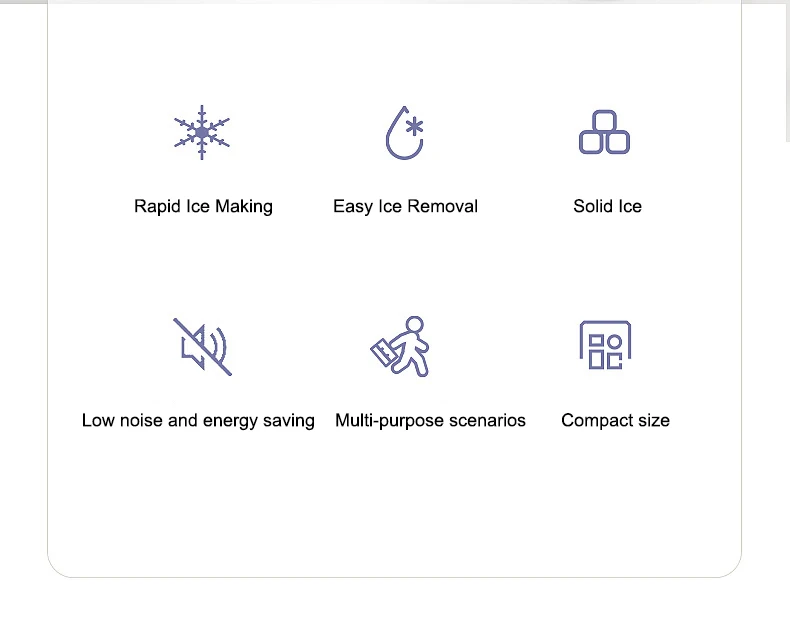Screen dimensions: 790x618
Task: Click the water droplet Easy Ice Removal icon
Action: [404, 133]
